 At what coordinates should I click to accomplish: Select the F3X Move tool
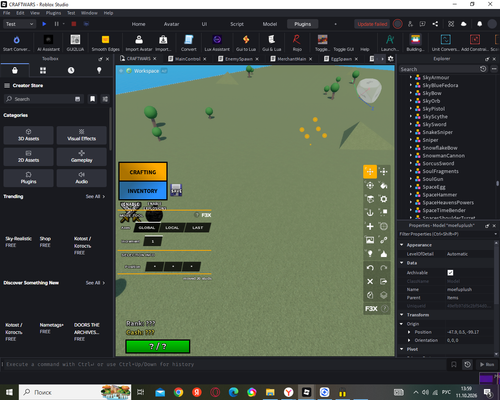[x=370, y=172]
